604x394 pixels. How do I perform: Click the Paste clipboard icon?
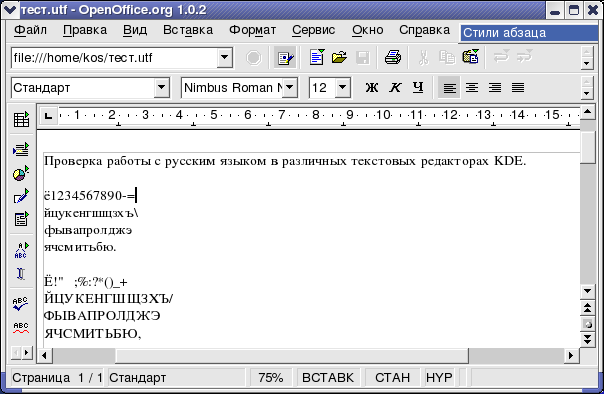coord(470,58)
